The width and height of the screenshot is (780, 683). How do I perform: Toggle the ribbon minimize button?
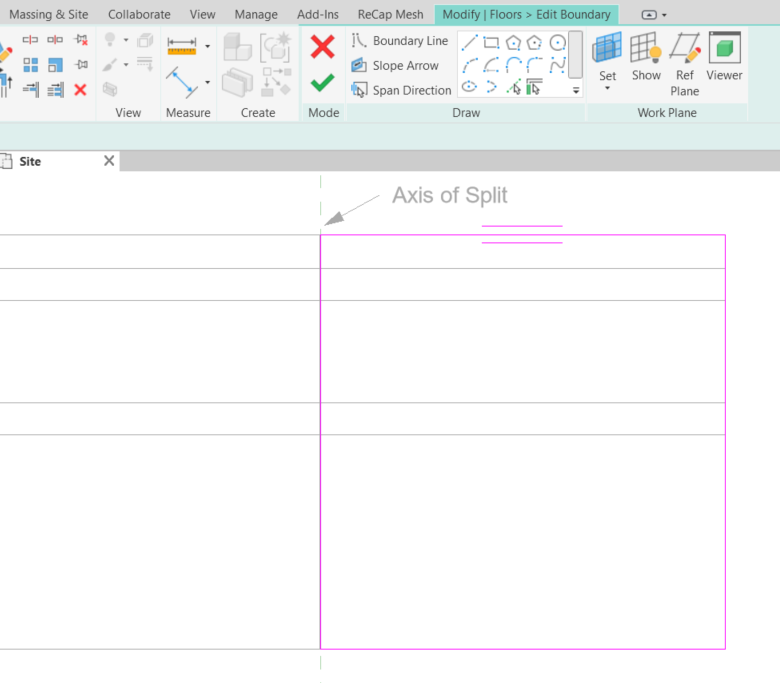(x=649, y=15)
